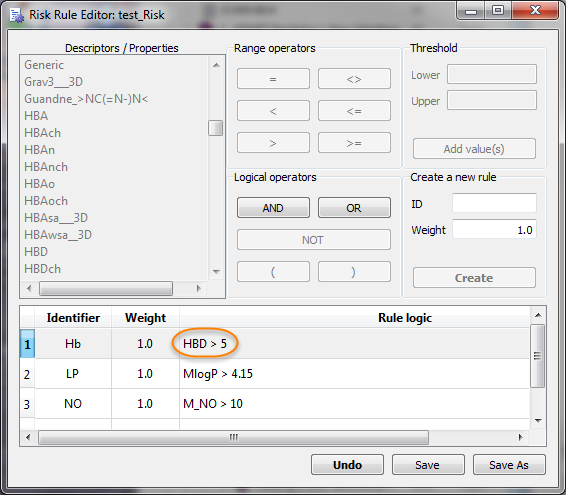This screenshot has height=495, width=566.
Task: Click the MlogP > 4.15 rule logic
Action: (x=218, y=374)
